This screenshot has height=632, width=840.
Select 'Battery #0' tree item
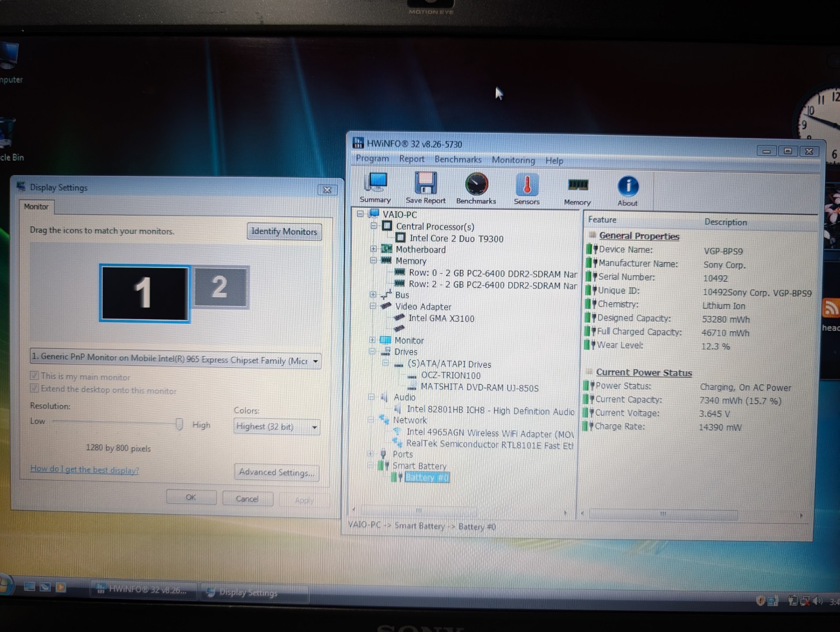point(427,478)
